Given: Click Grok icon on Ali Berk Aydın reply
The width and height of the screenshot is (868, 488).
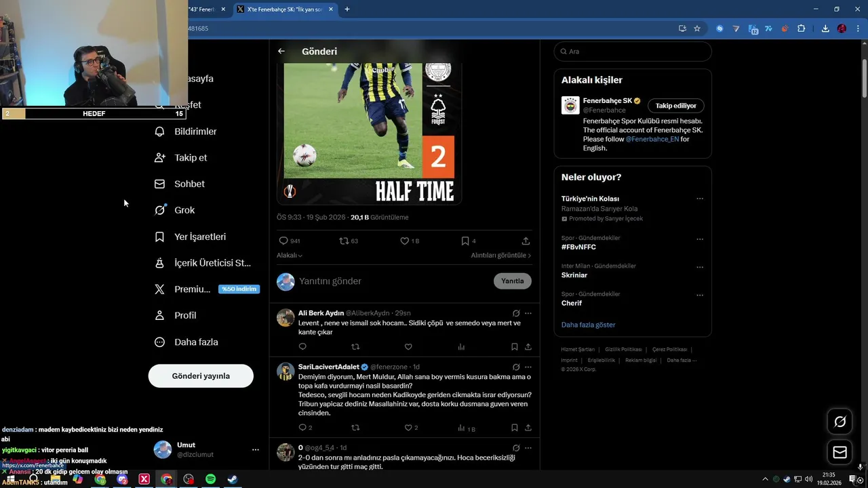Looking at the screenshot, I should point(516,313).
